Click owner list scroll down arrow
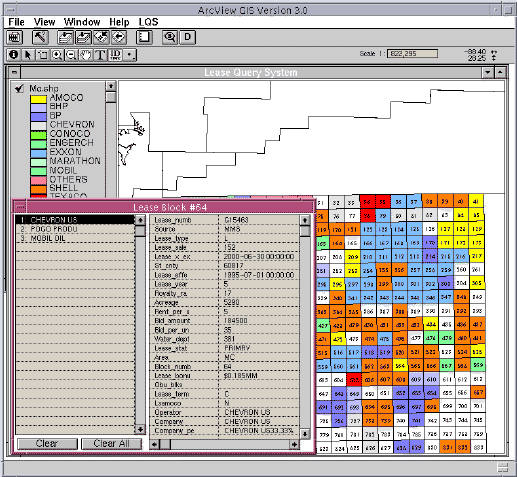517x477 pixels. tap(140, 429)
